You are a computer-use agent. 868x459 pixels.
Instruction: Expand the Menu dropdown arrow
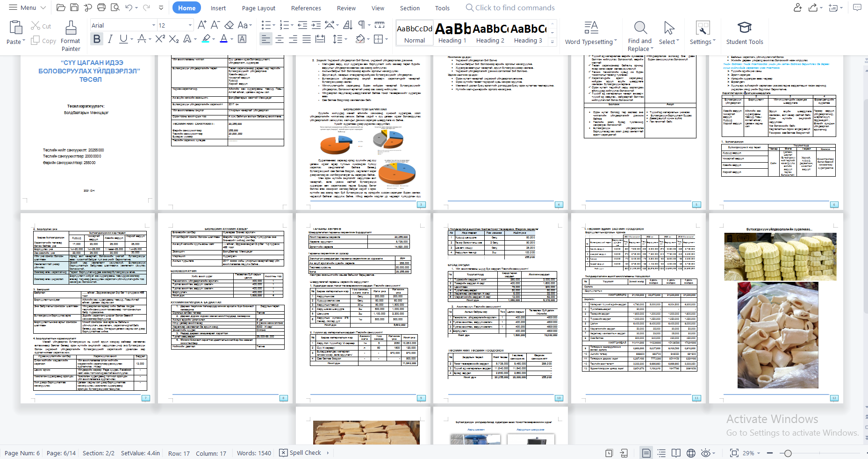tap(43, 7)
